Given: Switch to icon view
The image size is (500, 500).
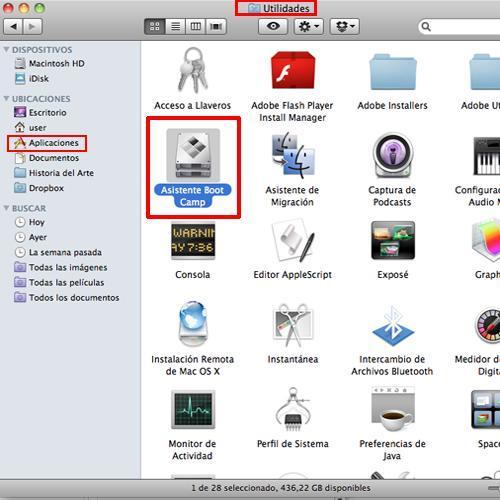Looking at the screenshot, I should pyautogui.click(x=155, y=26).
